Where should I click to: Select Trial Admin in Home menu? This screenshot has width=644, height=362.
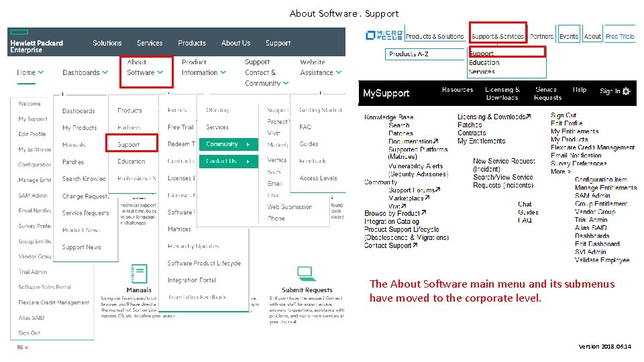(33, 271)
